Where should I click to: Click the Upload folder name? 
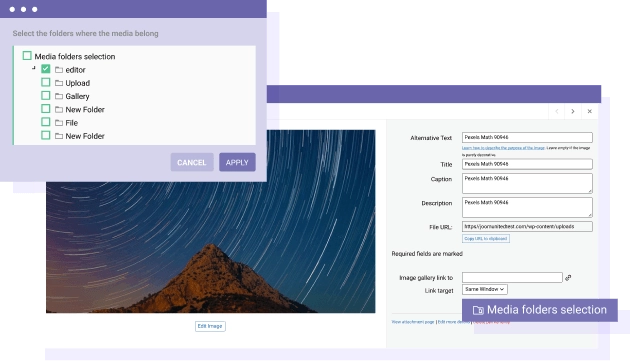coord(78,83)
